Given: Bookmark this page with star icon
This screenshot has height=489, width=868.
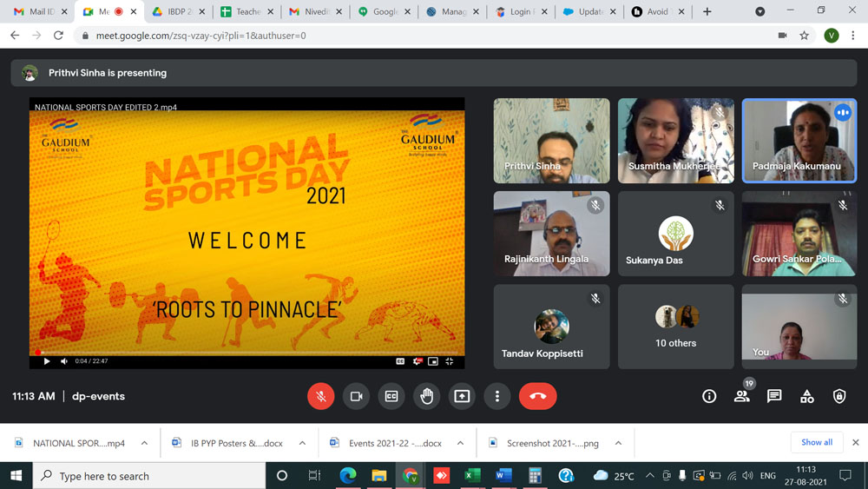Looking at the screenshot, I should point(805,36).
